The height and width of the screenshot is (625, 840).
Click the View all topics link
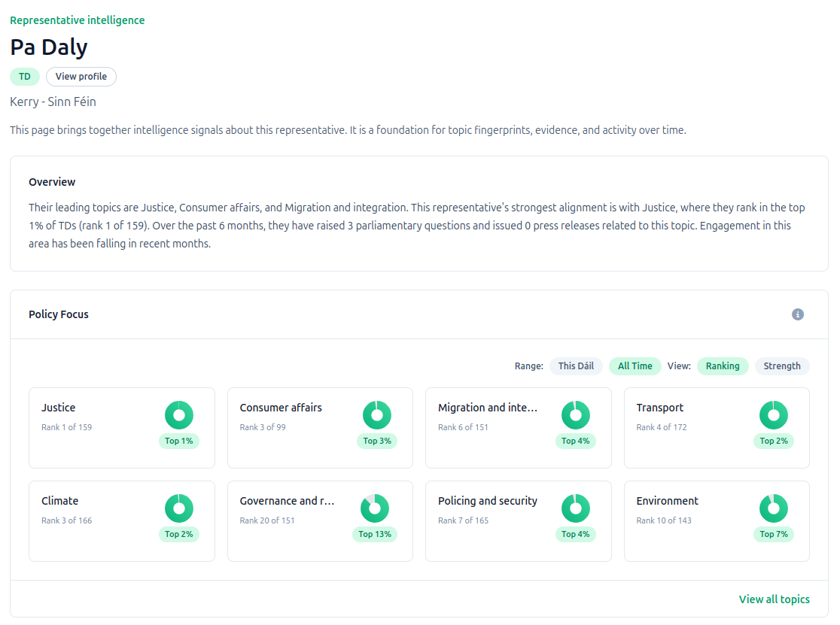coord(774,599)
